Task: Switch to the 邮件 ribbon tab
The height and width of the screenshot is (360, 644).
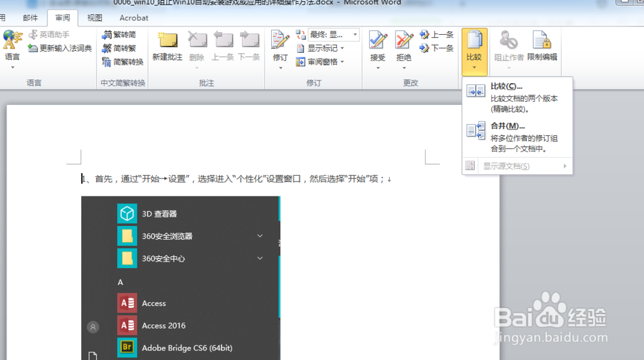Action: 30,18
